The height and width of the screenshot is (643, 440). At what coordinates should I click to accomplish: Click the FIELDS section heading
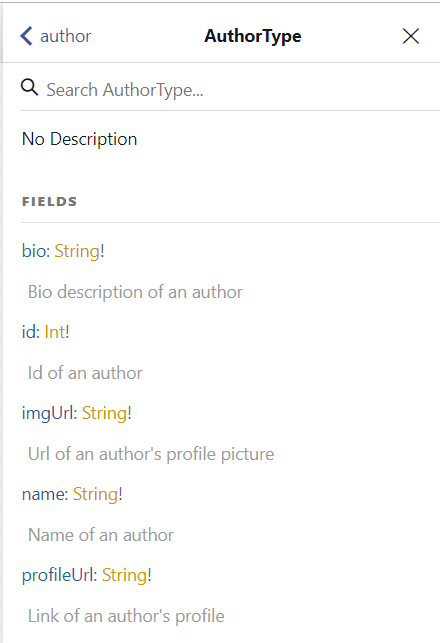pyautogui.click(x=49, y=202)
